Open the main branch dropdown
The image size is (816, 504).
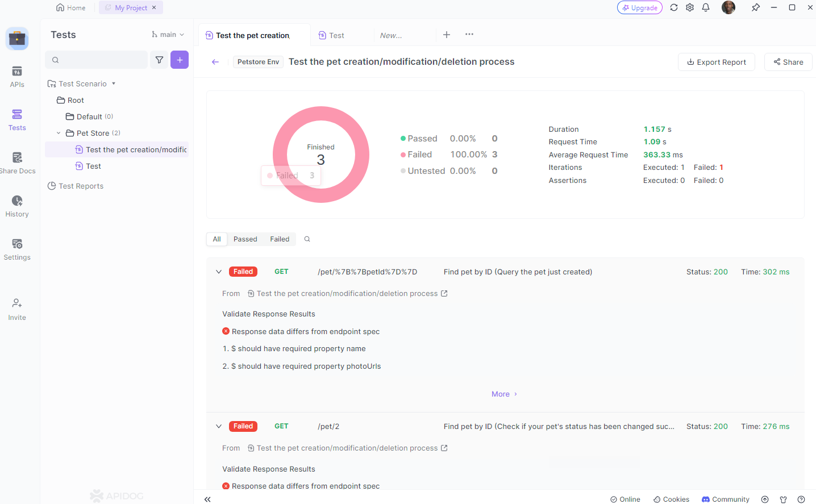(x=168, y=34)
